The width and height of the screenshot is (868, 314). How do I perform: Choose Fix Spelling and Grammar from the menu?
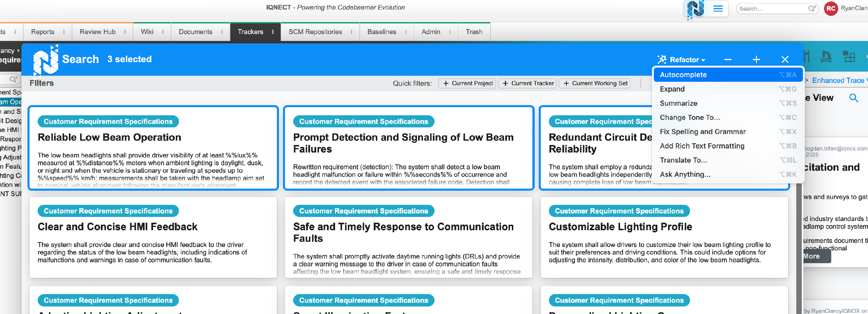point(703,132)
